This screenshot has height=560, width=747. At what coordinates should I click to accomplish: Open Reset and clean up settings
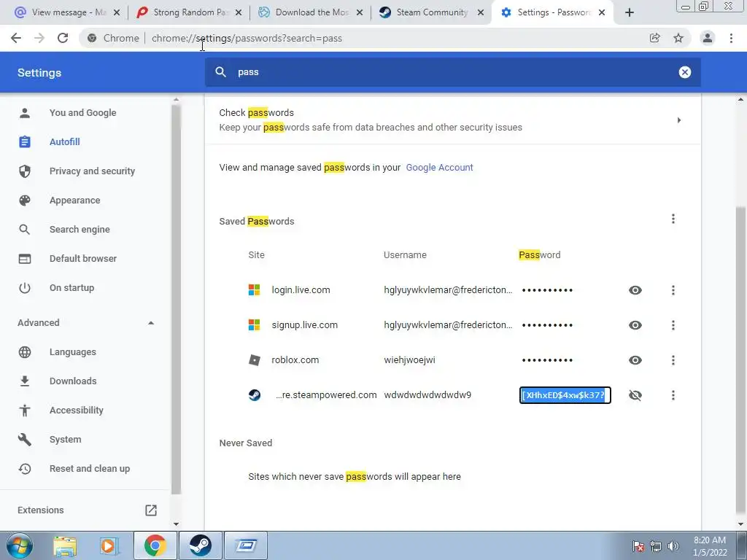pos(90,469)
